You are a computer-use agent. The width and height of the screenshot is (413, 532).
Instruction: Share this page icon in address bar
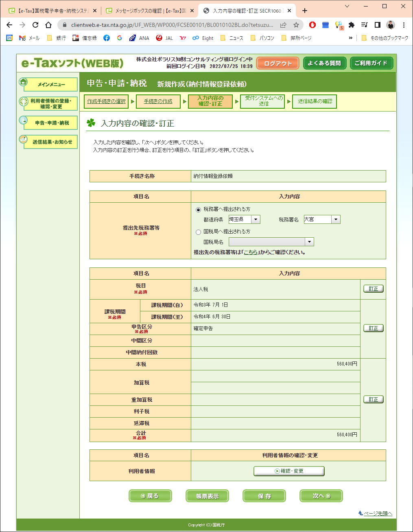(283, 25)
